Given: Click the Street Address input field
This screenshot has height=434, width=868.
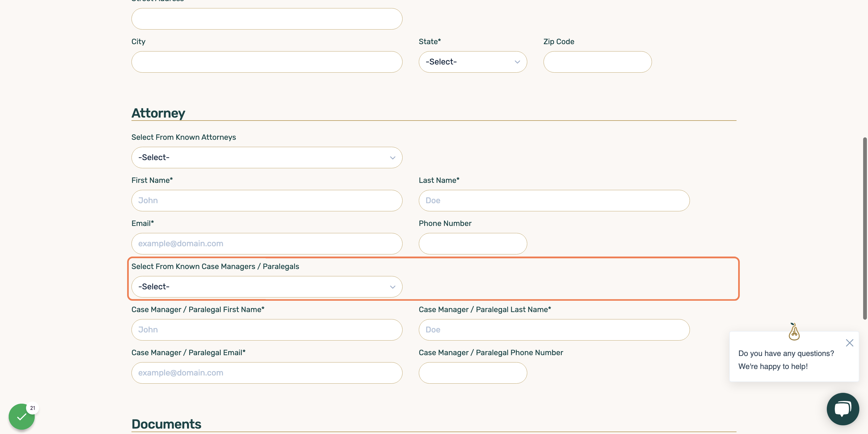Looking at the screenshot, I should tap(267, 19).
